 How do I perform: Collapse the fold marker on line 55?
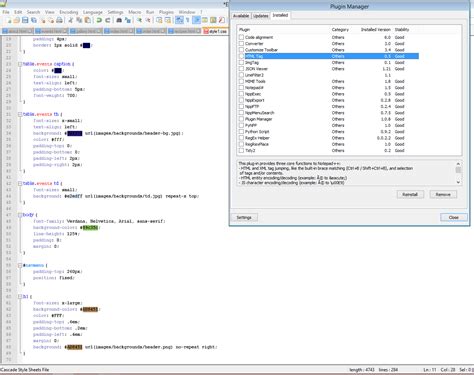20,265
